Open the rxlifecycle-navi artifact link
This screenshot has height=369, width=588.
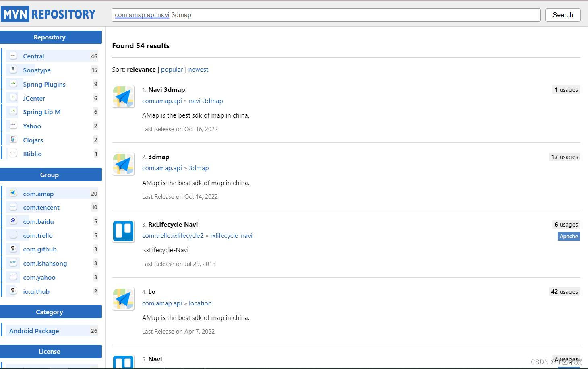tap(231, 235)
